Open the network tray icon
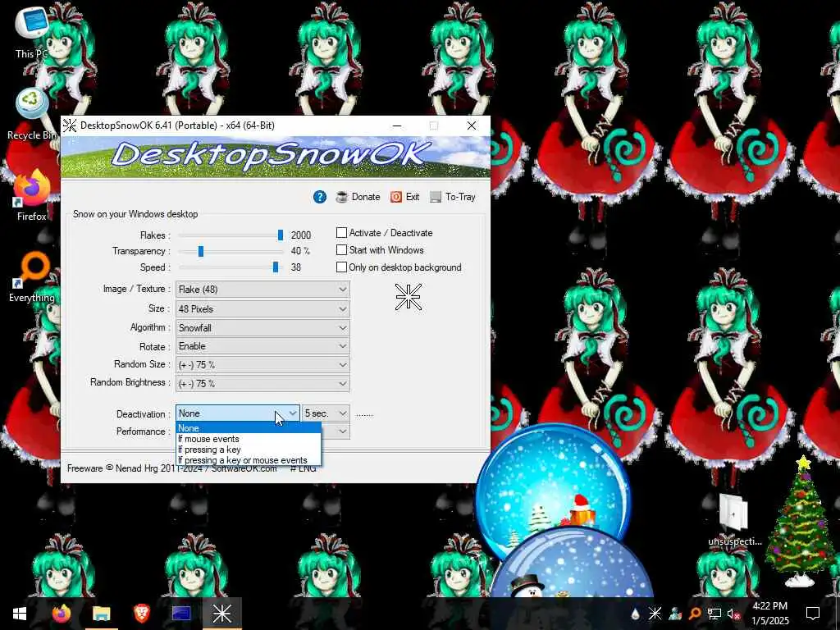Viewport: 840px width, 630px height. [x=714, y=614]
